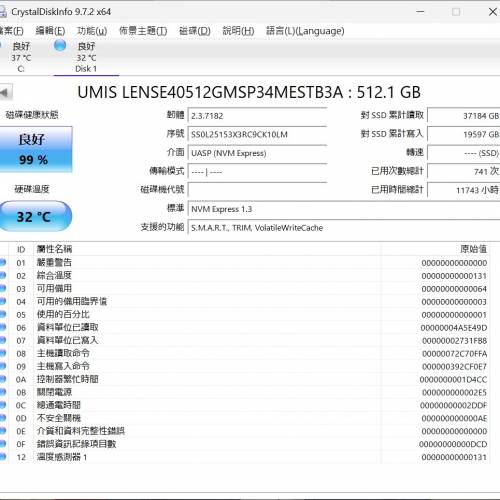Select the C: drive tab at 37 °C
The image size is (500, 500).
point(21,57)
